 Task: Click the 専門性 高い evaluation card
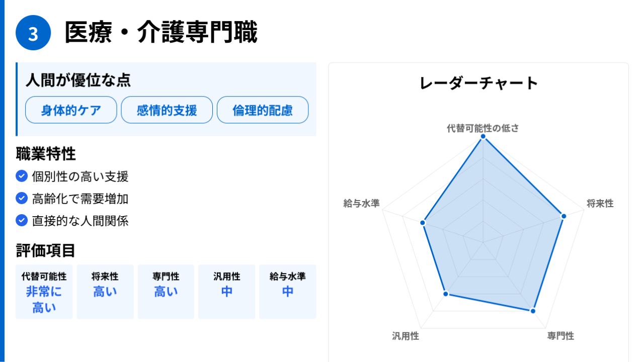click(166, 292)
